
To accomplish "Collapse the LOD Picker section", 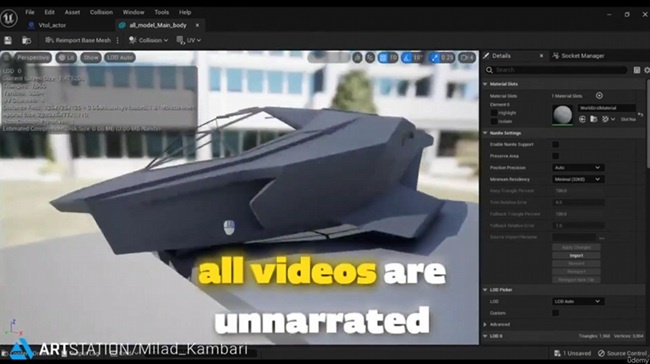I will [x=485, y=290].
